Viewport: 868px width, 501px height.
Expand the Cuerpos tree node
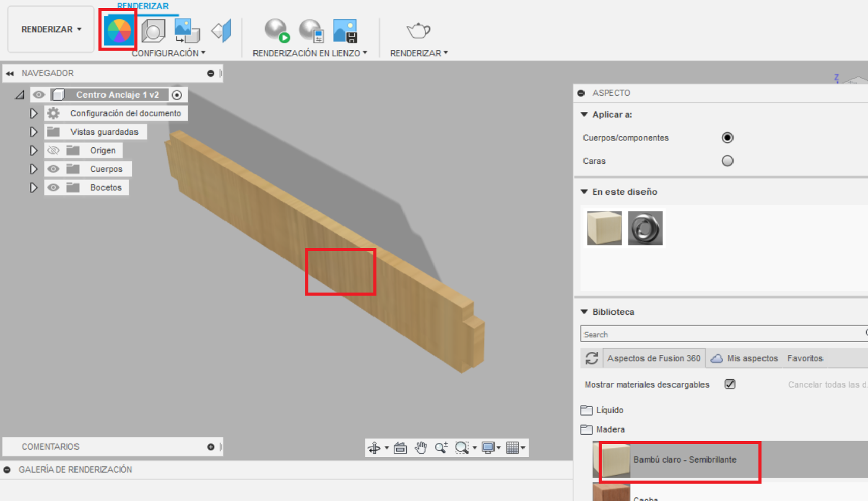pos(34,169)
